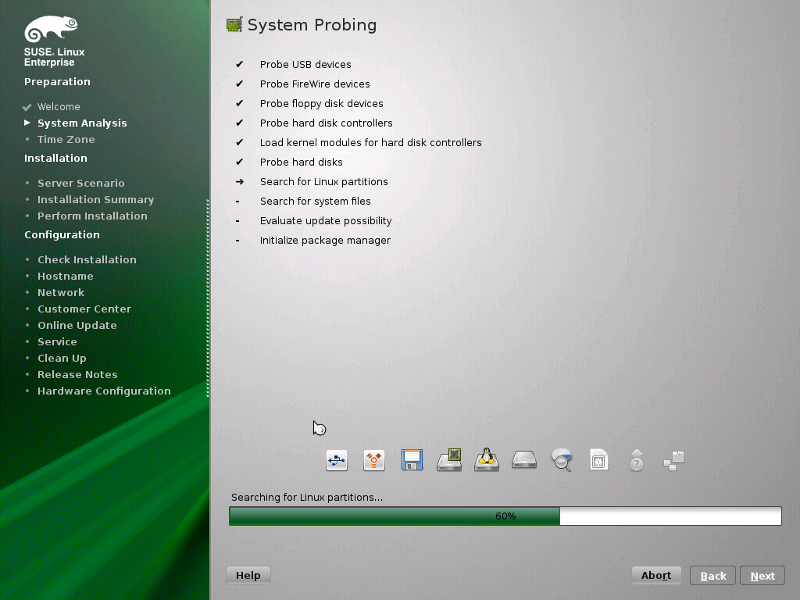Click the disk controller chip icon
Viewport: 800px width, 600px height.
pos(449,460)
